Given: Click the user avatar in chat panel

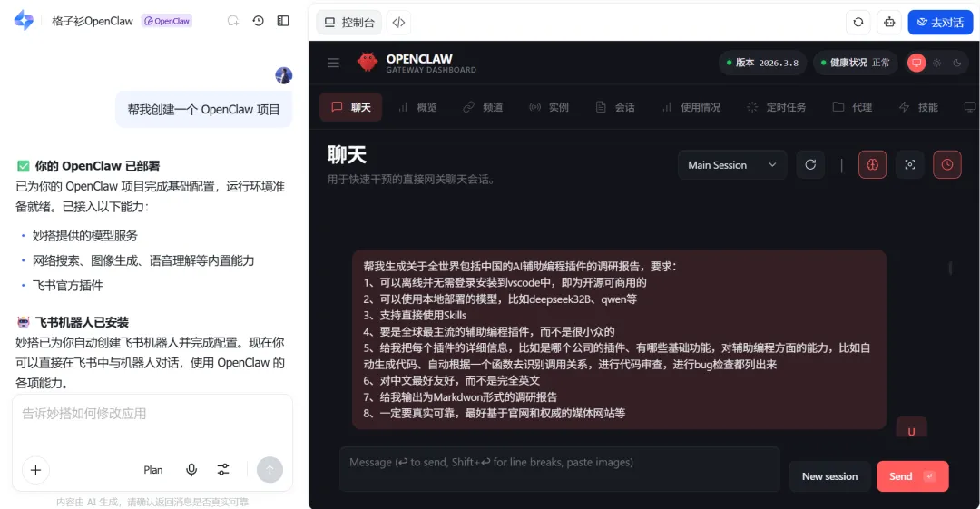Looking at the screenshot, I should pyautogui.click(x=284, y=75).
